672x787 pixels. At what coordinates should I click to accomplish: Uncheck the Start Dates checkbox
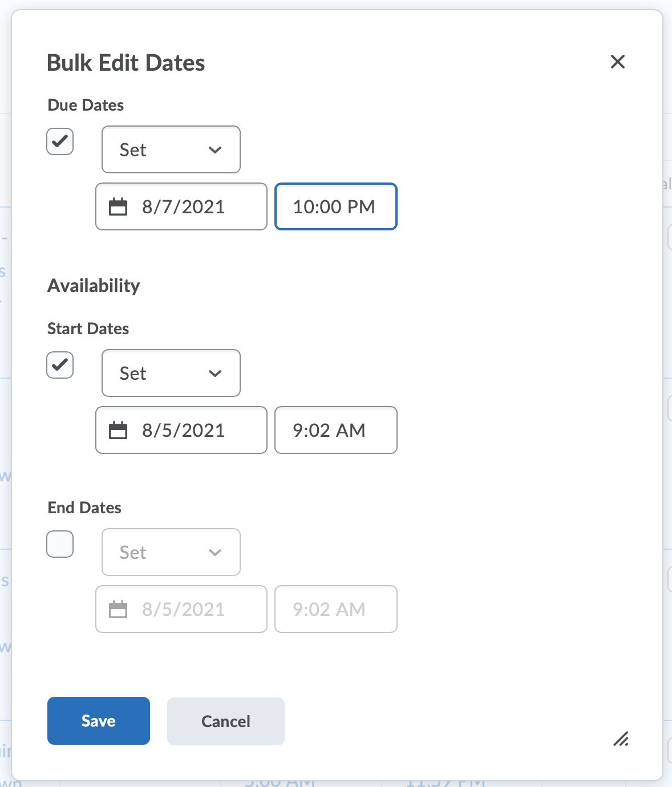coord(60,365)
